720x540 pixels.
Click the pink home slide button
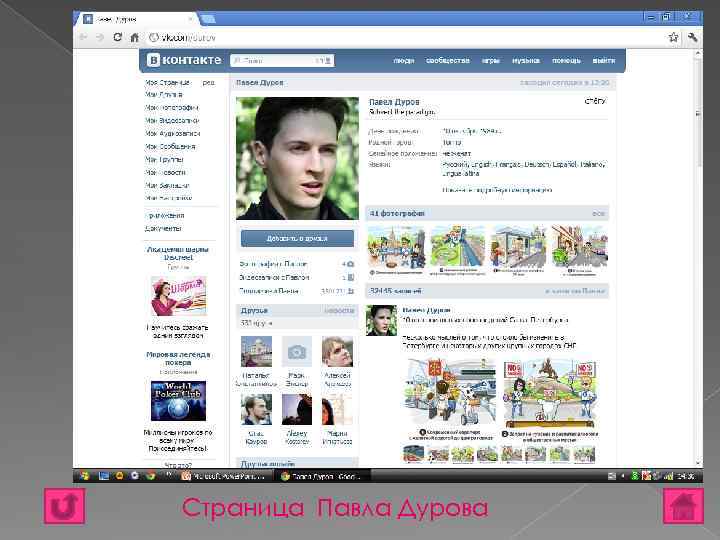tap(683, 506)
